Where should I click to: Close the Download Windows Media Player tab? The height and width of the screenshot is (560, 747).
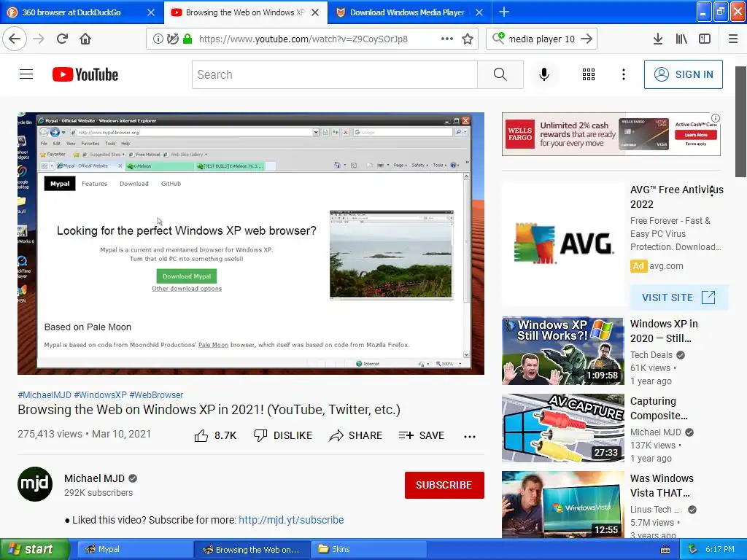point(479,12)
